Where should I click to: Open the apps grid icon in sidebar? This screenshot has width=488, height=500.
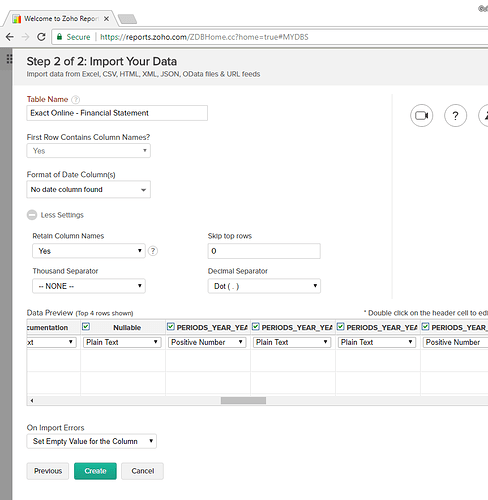10,59
